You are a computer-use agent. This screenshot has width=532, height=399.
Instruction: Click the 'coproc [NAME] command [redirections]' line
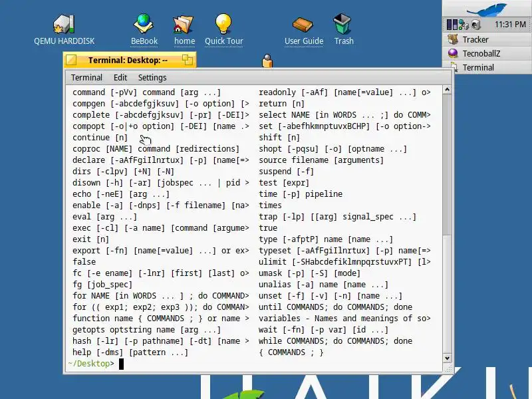pos(156,148)
